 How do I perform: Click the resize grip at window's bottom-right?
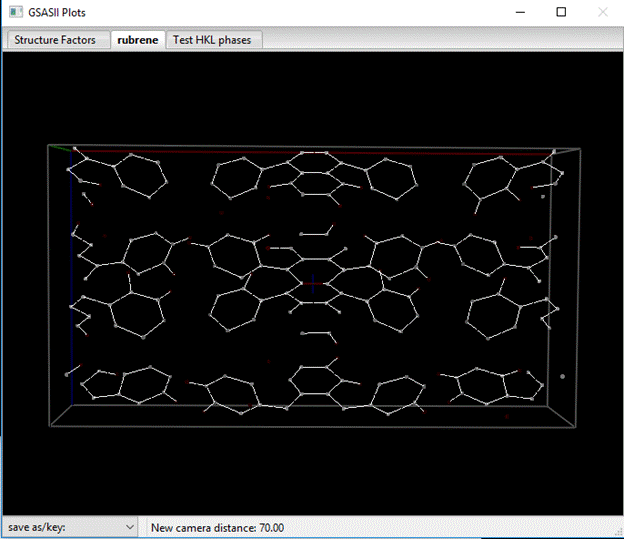pos(616,531)
